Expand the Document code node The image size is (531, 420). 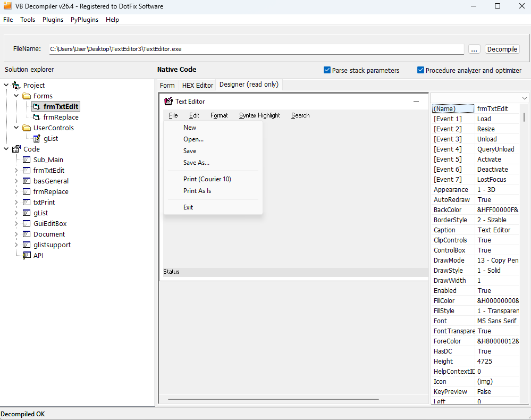(x=16, y=234)
